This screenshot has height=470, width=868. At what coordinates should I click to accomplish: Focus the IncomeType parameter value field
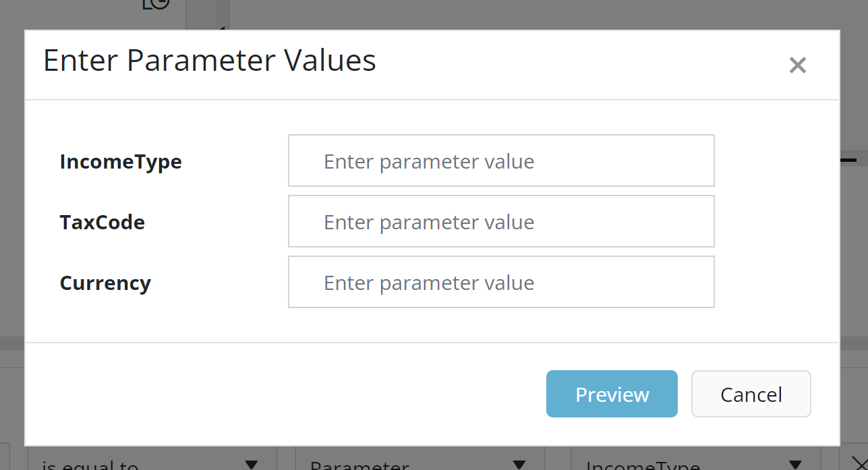tap(500, 160)
